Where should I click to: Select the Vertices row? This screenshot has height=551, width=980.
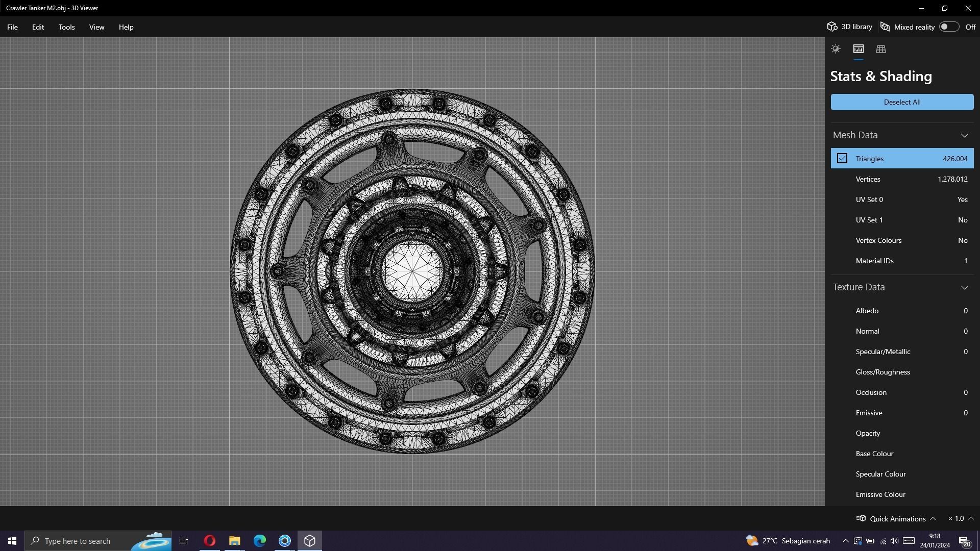pyautogui.click(x=902, y=179)
